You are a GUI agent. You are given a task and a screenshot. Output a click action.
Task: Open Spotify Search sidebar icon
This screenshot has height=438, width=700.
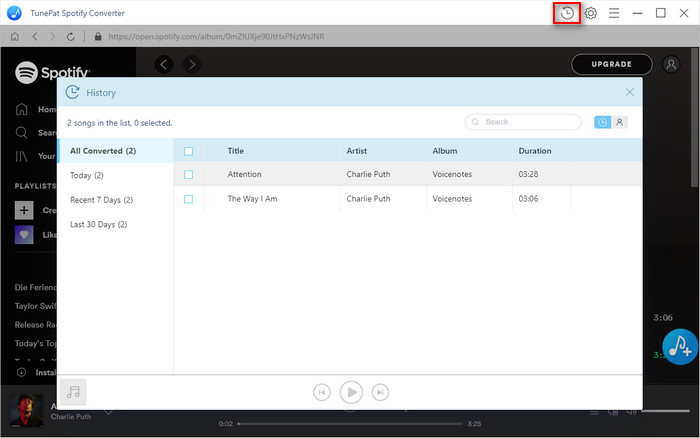click(21, 133)
